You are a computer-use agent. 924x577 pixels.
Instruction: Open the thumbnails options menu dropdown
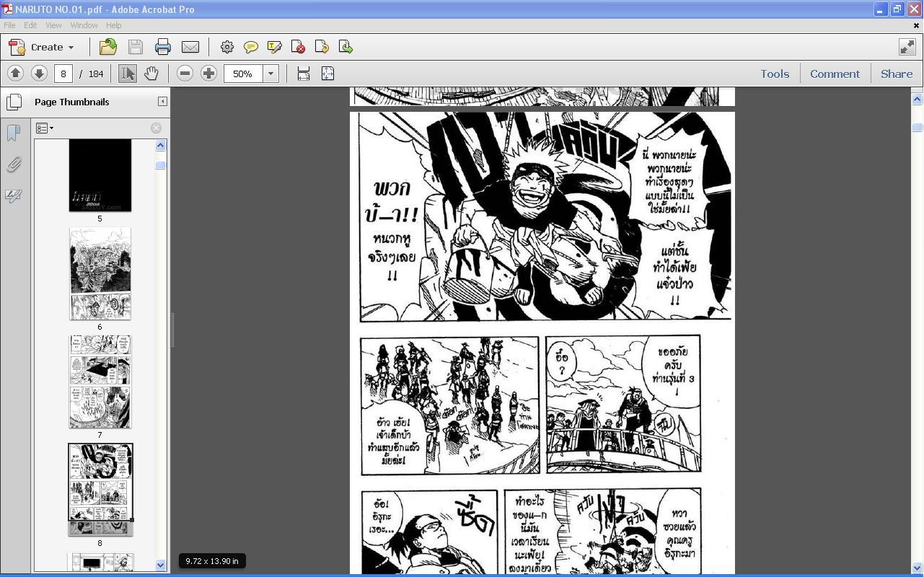tap(45, 128)
